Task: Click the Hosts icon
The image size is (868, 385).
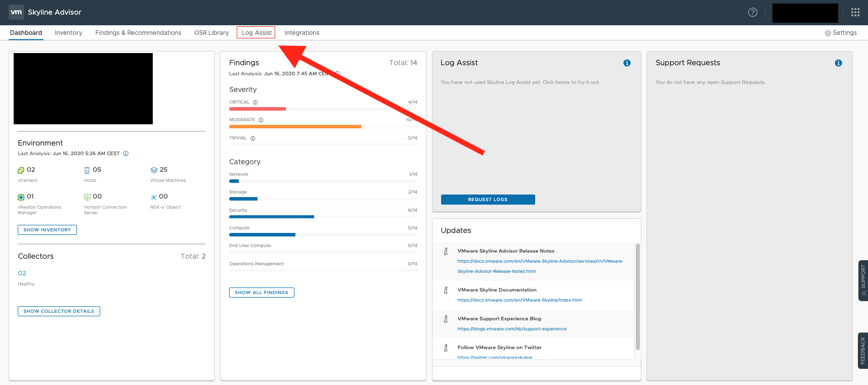Action: [x=87, y=170]
